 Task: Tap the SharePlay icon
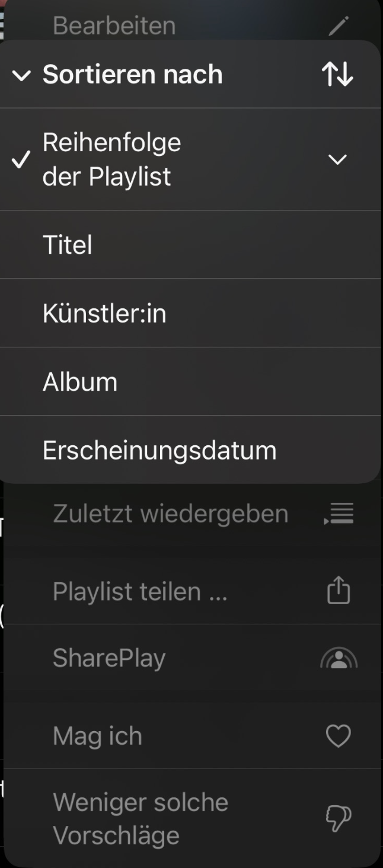[339, 658]
